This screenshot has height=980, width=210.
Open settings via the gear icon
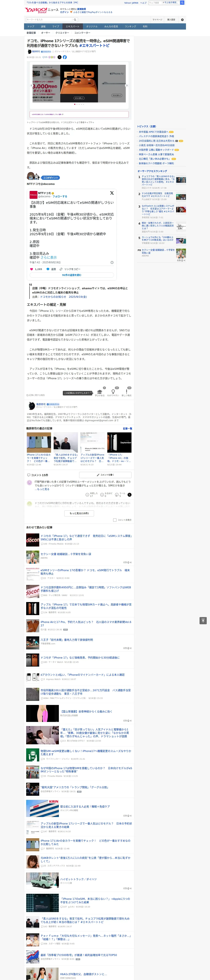coord(182,20)
